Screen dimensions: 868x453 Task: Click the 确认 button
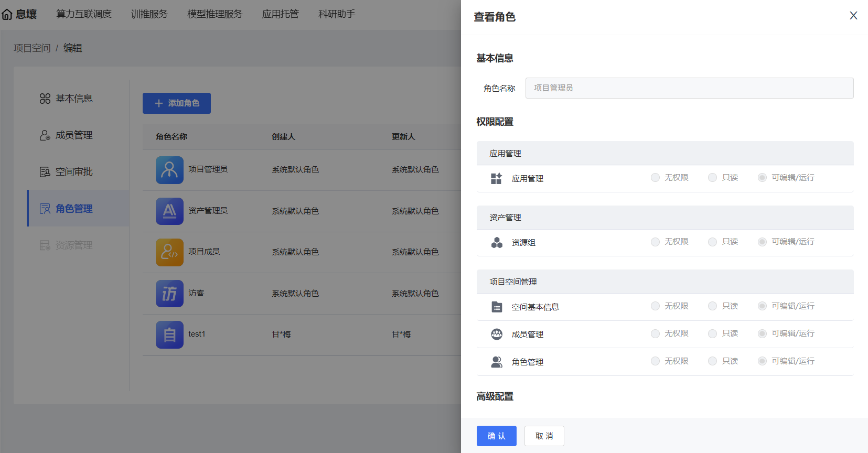click(496, 436)
